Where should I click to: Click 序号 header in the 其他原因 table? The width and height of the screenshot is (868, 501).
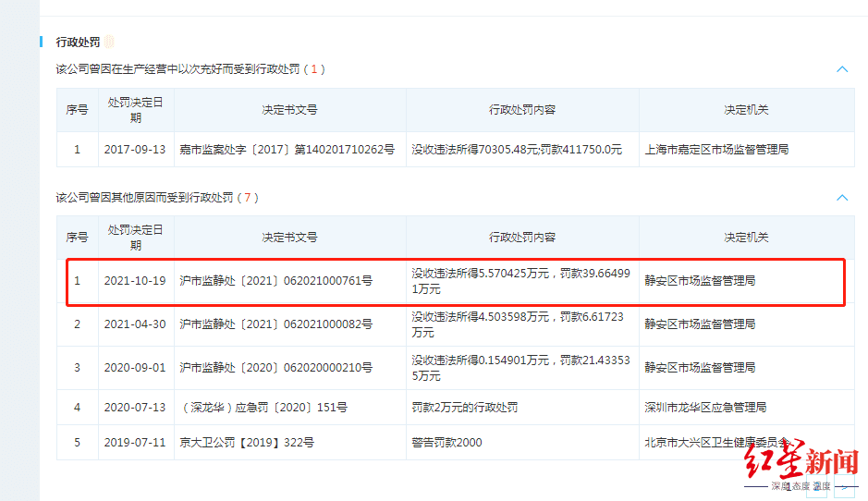coord(77,238)
